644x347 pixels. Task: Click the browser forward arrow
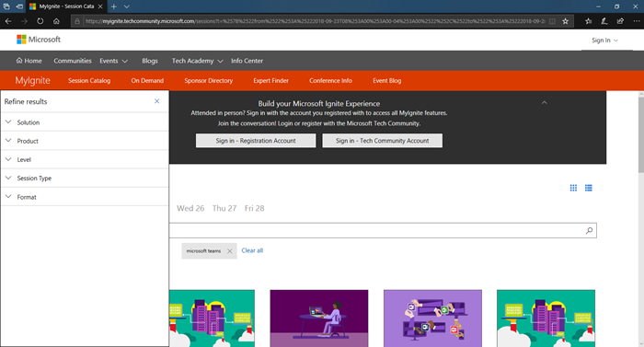[x=24, y=21]
